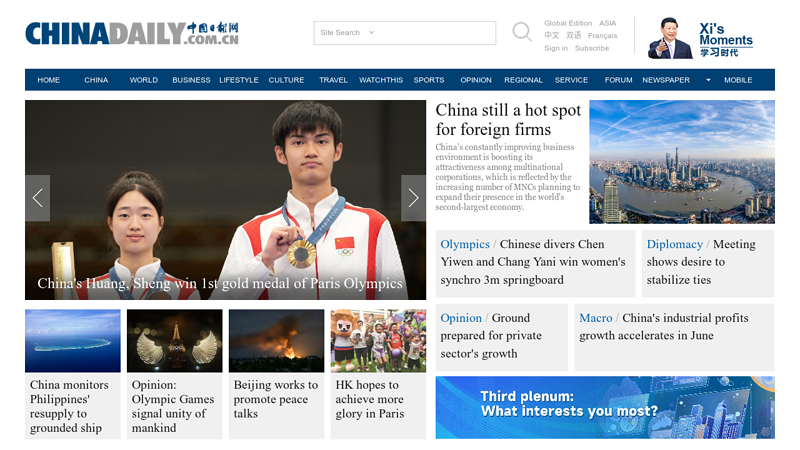800x450 pixels.
Task: Switch to the ASIA edition
Action: point(607,23)
